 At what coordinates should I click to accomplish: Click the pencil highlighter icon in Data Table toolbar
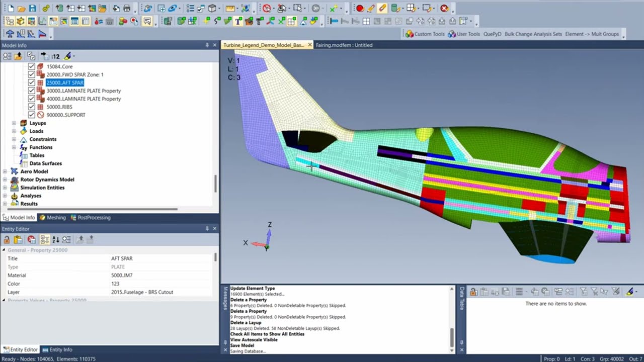pos(629,292)
